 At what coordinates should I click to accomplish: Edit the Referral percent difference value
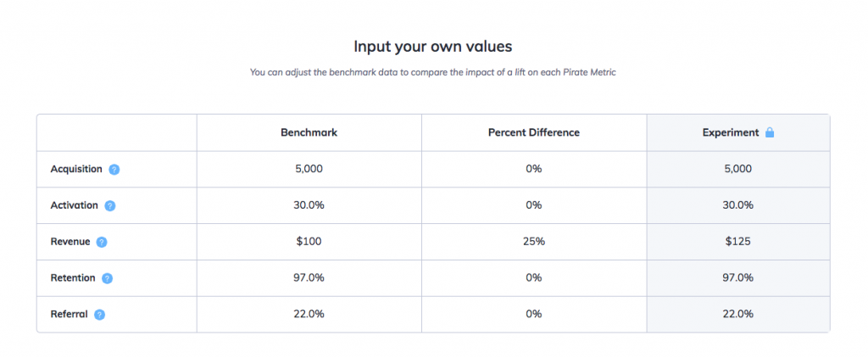[x=534, y=314]
